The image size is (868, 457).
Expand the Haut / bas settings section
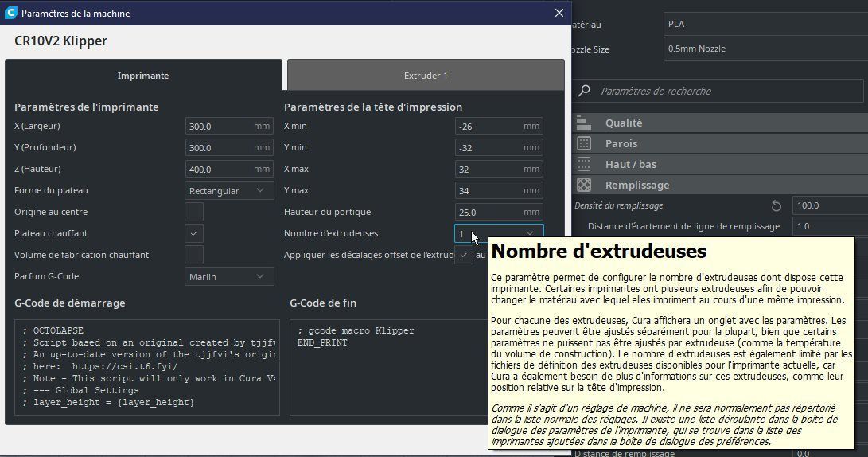[x=720, y=164]
